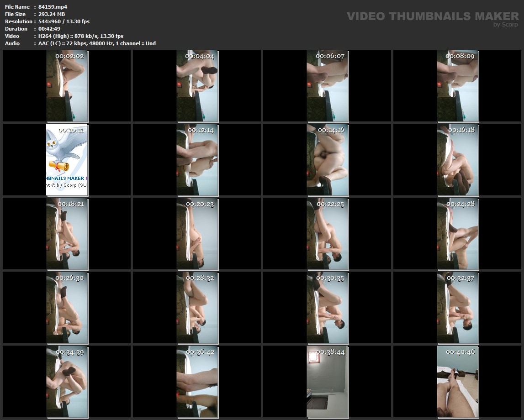
Task: Select the thumbnail stamped 00:40:46
Action: pyautogui.click(x=458, y=382)
